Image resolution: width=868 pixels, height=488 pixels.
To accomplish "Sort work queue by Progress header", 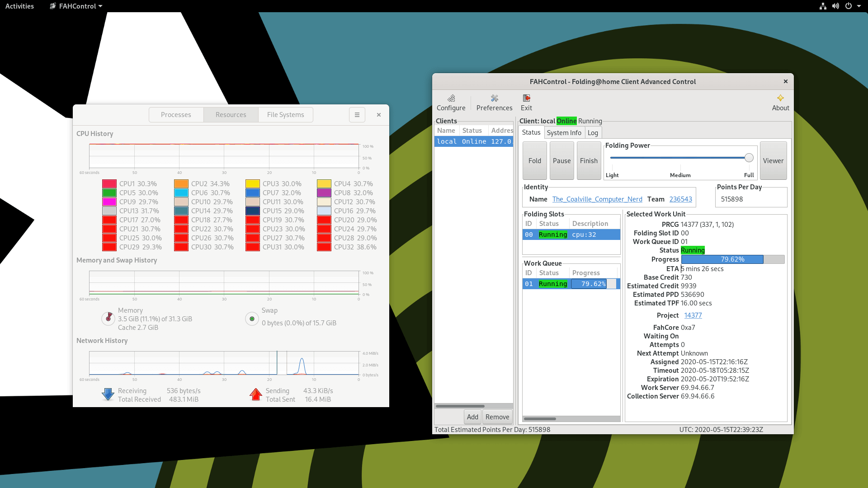I will 593,273.
